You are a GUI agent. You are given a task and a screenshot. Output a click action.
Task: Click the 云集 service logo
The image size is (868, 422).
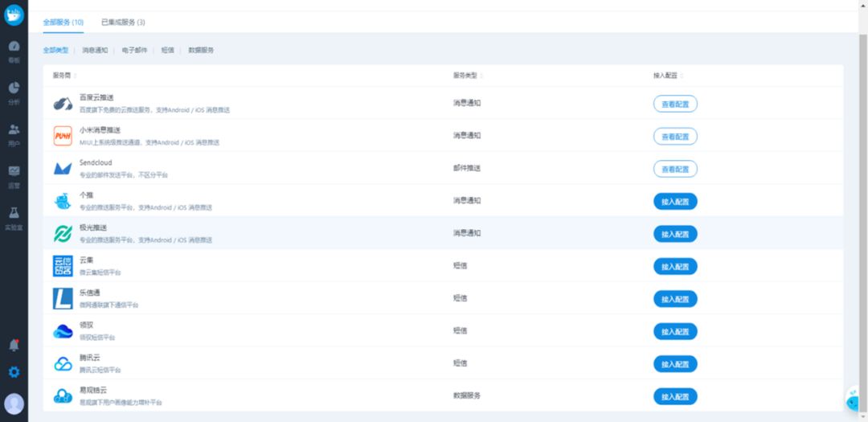(x=63, y=266)
